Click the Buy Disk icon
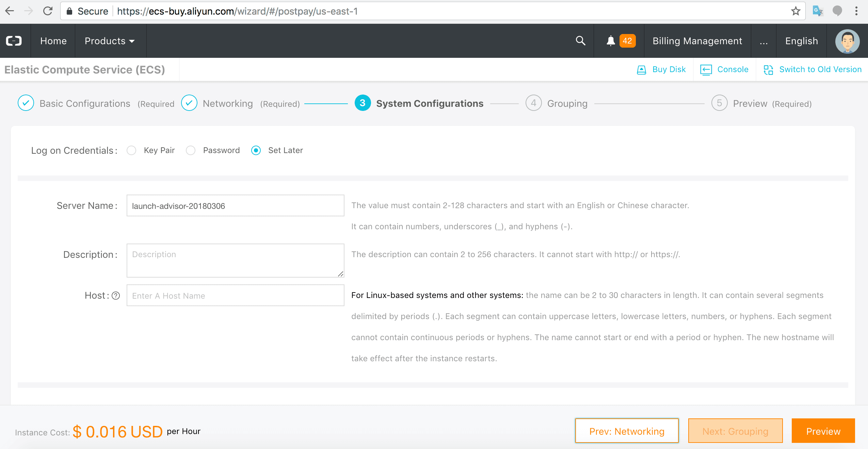The image size is (868, 449). pyautogui.click(x=641, y=70)
